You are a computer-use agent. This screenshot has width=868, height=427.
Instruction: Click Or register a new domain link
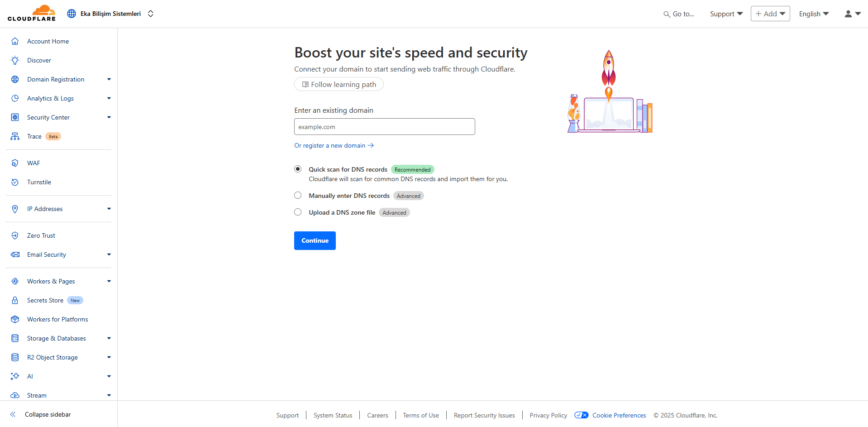point(334,145)
